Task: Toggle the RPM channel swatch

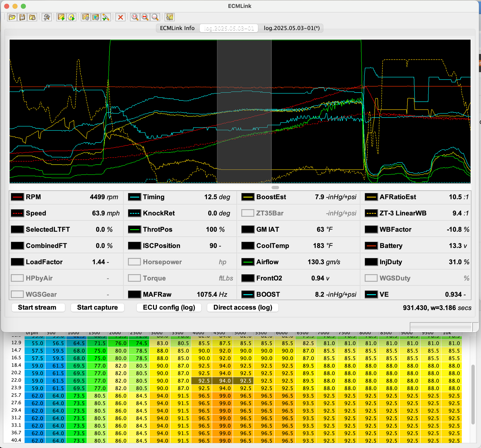Action: (x=17, y=197)
